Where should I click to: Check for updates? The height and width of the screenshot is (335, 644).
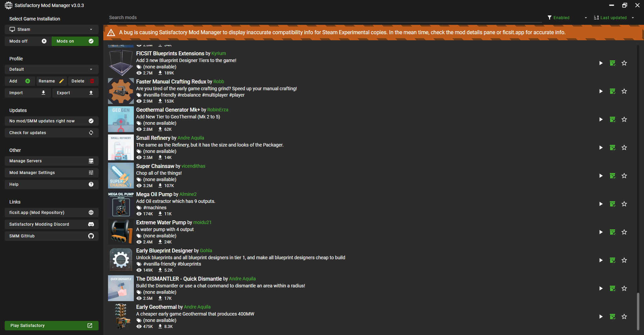coord(52,133)
